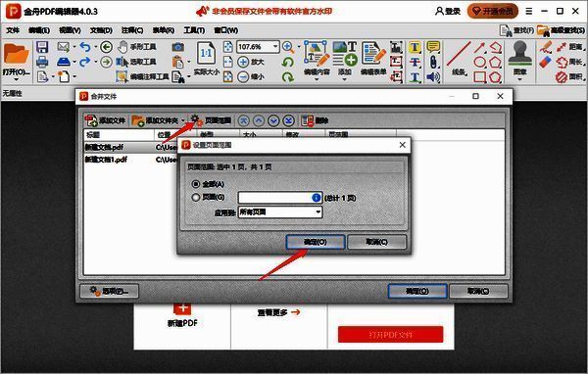Image resolution: width=588 pixels, height=374 pixels.
Task: Click the 查找(F) search button
Action: tap(516, 30)
